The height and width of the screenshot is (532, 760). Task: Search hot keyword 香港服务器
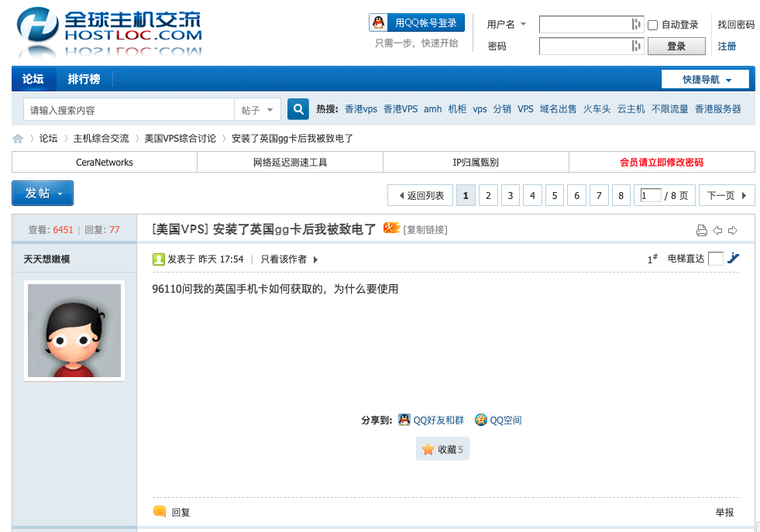pyautogui.click(x=717, y=109)
